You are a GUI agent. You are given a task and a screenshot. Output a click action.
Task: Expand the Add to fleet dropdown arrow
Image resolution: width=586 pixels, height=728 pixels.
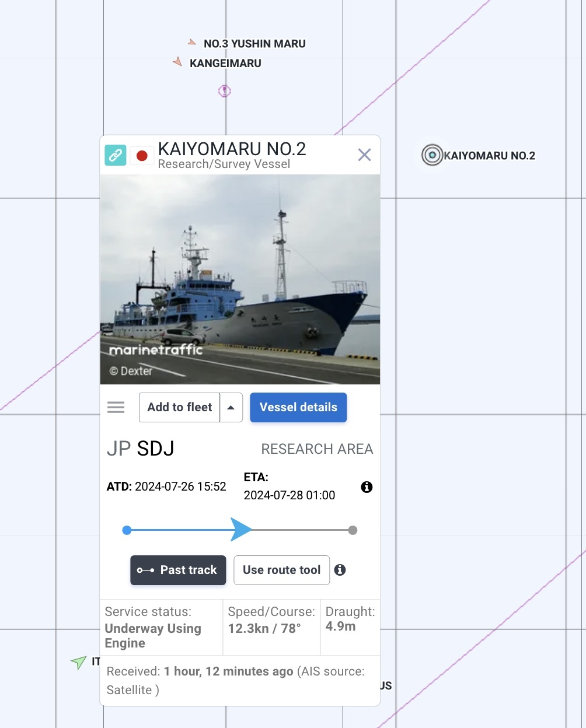(x=231, y=407)
